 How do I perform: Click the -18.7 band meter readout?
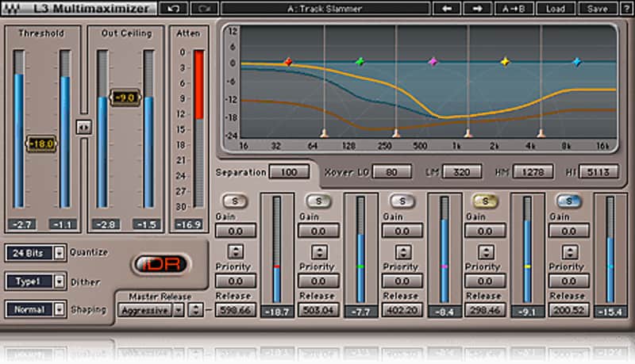pyautogui.click(x=277, y=312)
